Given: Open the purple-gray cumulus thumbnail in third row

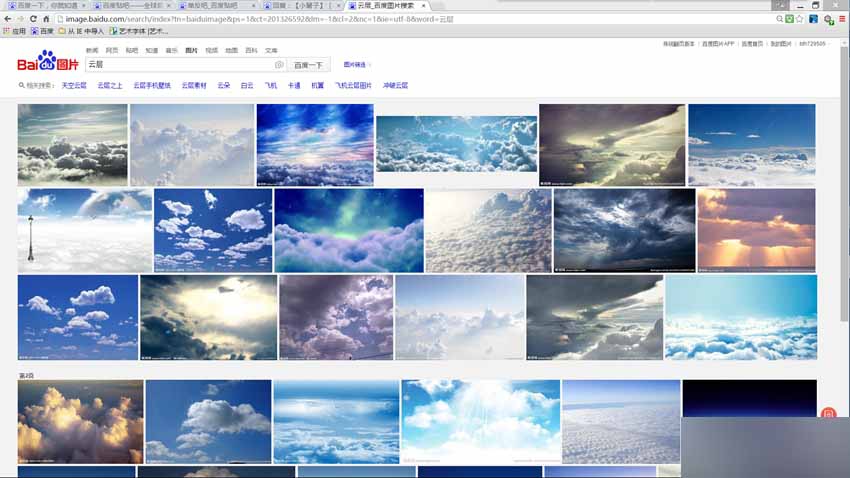Looking at the screenshot, I should pos(336,317).
